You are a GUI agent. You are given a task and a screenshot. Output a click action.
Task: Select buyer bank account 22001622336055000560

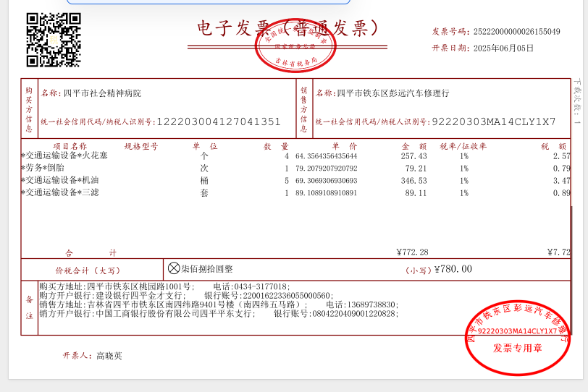coord(287,296)
